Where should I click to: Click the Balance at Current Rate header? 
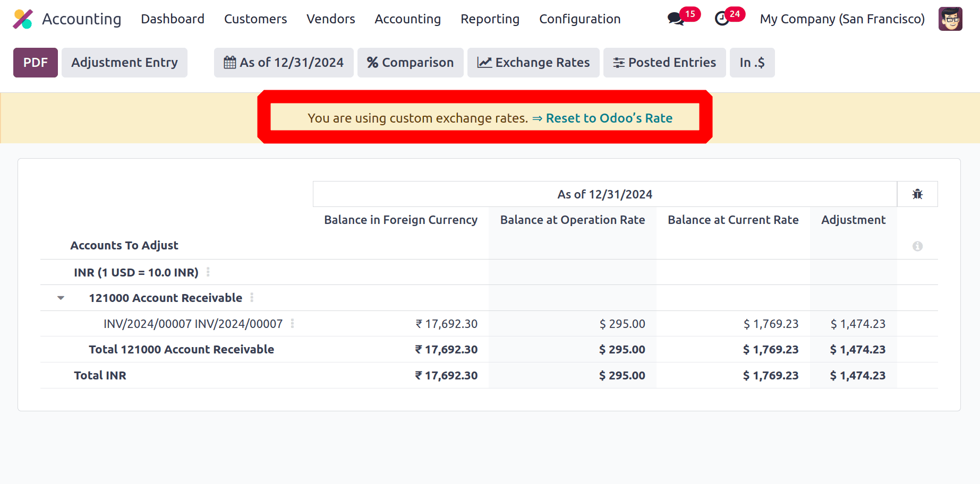click(x=733, y=220)
